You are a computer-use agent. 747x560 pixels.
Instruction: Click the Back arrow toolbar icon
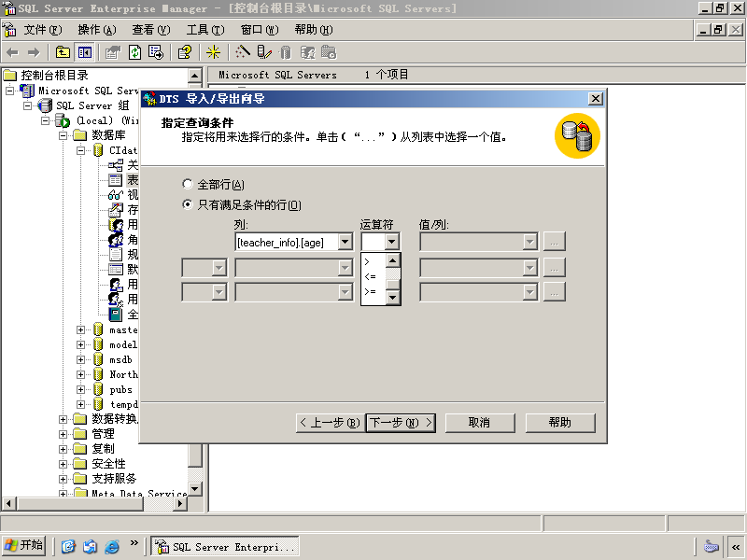[x=12, y=52]
